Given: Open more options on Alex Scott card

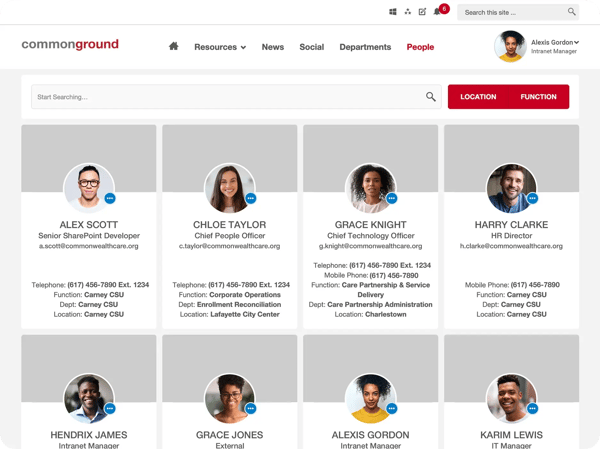Looking at the screenshot, I should [x=110, y=198].
